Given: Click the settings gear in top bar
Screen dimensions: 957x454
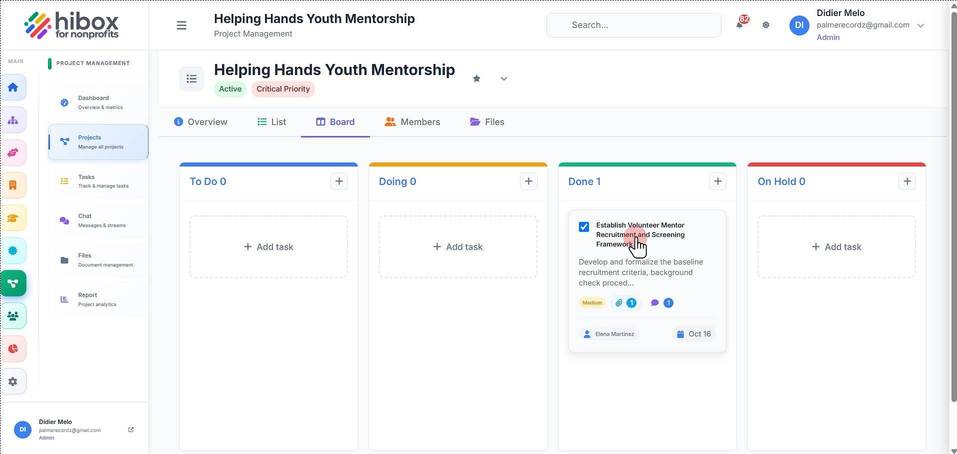Looking at the screenshot, I should click(x=766, y=25).
